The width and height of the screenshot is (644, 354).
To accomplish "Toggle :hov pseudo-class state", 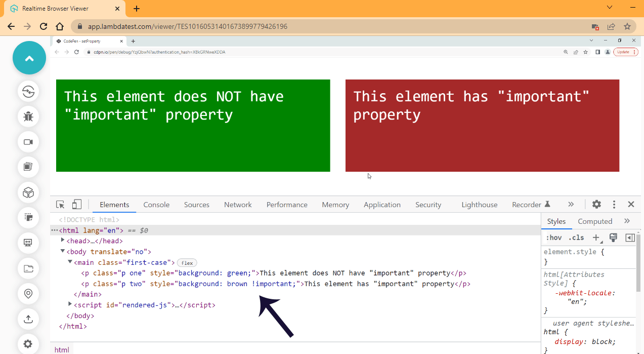I will click(554, 237).
